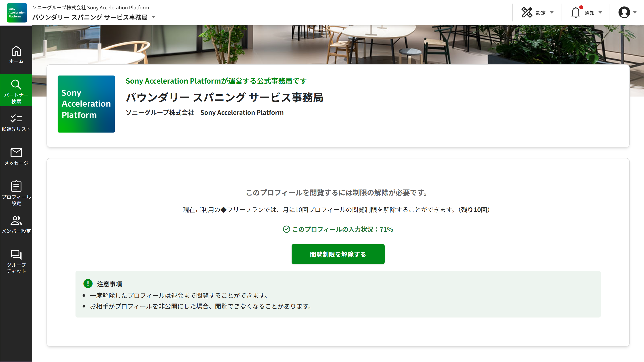Expand the バウンダリー スパニング サービス事務局 title dropdown

click(x=153, y=17)
